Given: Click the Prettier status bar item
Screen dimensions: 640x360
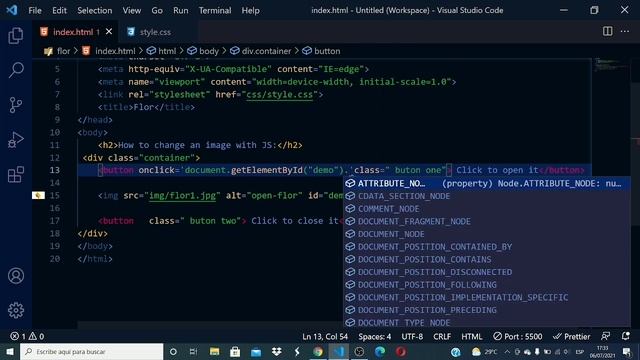Looking at the screenshot, I should pyautogui.click(x=571, y=336).
